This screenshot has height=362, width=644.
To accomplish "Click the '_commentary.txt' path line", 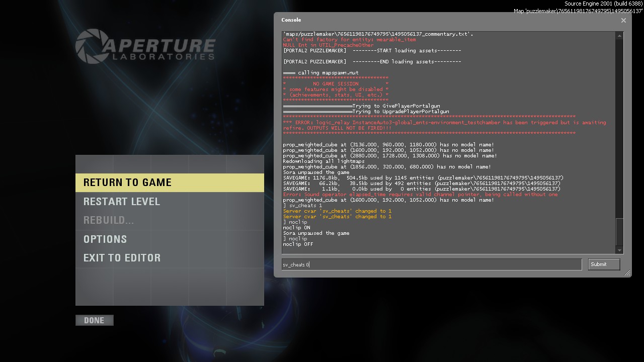I will tap(378, 34).
